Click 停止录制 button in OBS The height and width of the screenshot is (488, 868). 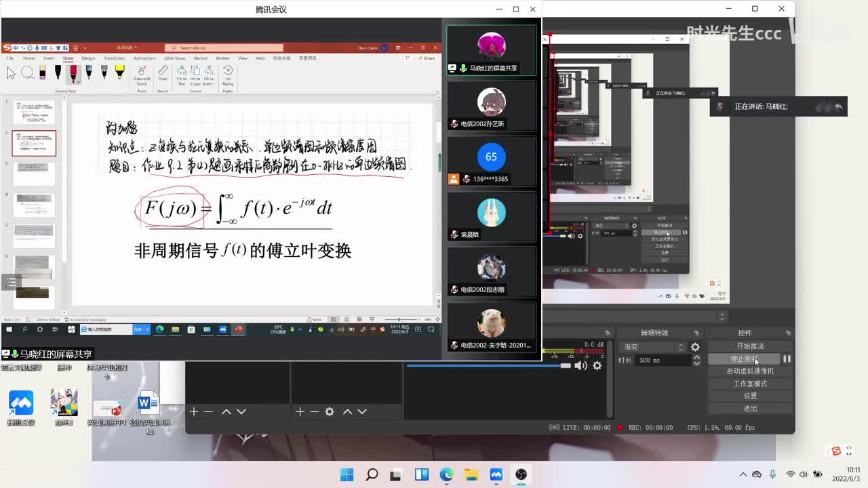tap(745, 359)
